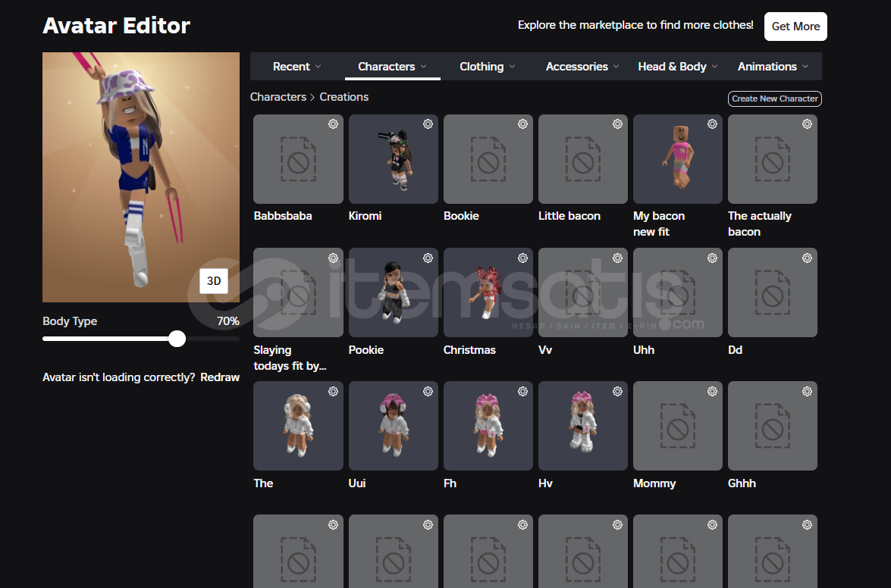The height and width of the screenshot is (588, 891).
Task: Expand the Characters dropdown menu
Action: [392, 67]
